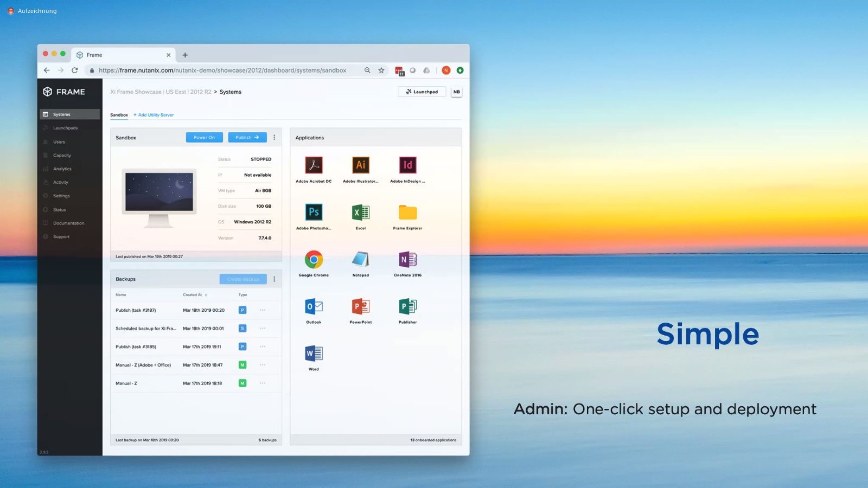This screenshot has width=868, height=488.
Task: Click the Adobe Illustrator app icon
Action: click(x=361, y=165)
